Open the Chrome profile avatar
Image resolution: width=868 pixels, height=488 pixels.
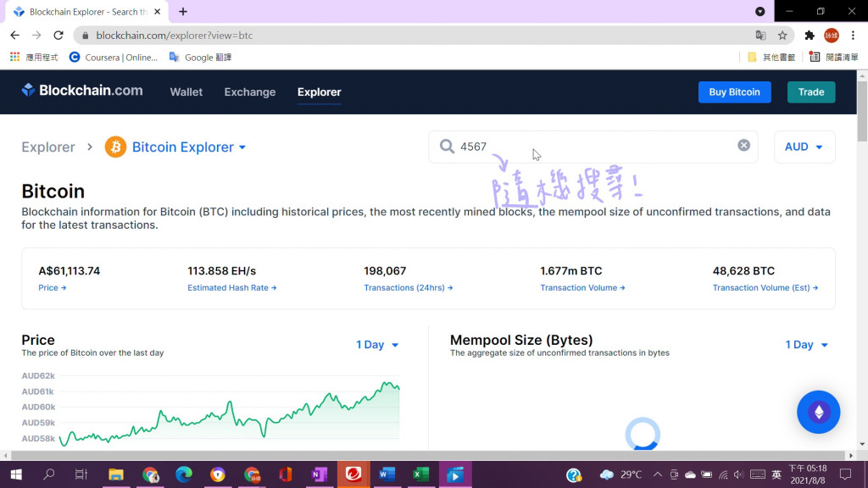tap(831, 36)
